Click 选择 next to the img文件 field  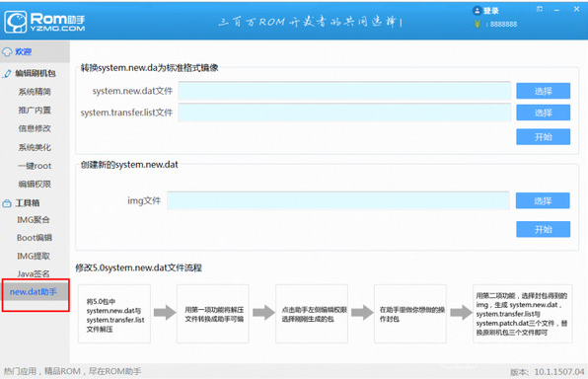click(x=543, y=200)
